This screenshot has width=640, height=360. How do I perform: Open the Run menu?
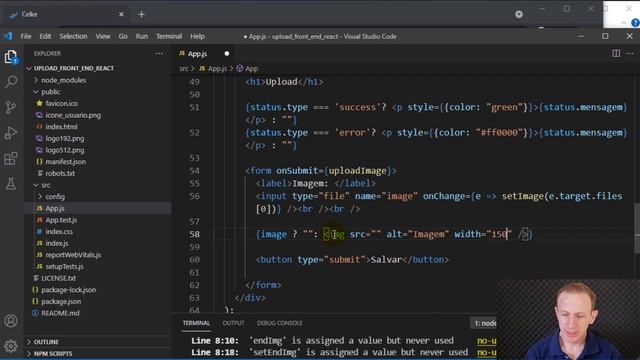(x=142, y=36)
